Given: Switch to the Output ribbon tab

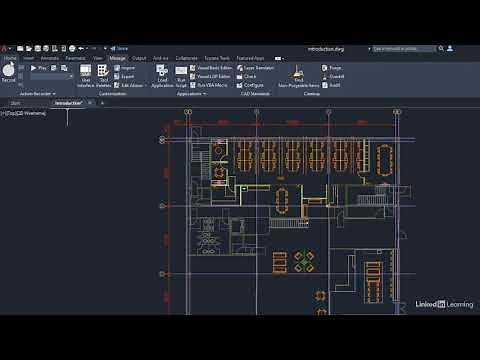Looking at the screenshot, I should coord(139,58).
